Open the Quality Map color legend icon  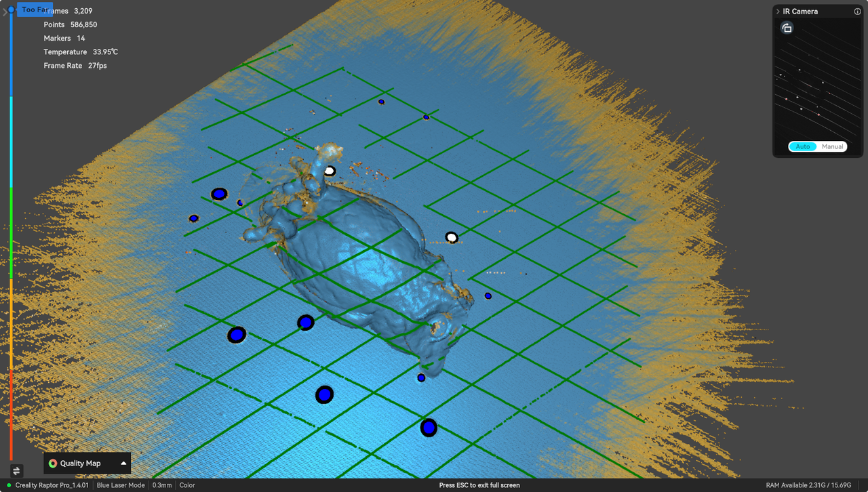coord(52,463)
